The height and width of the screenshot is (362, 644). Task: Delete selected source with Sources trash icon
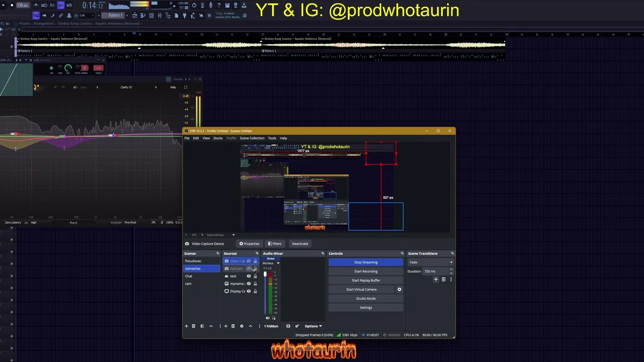click(x=233, y=326)
